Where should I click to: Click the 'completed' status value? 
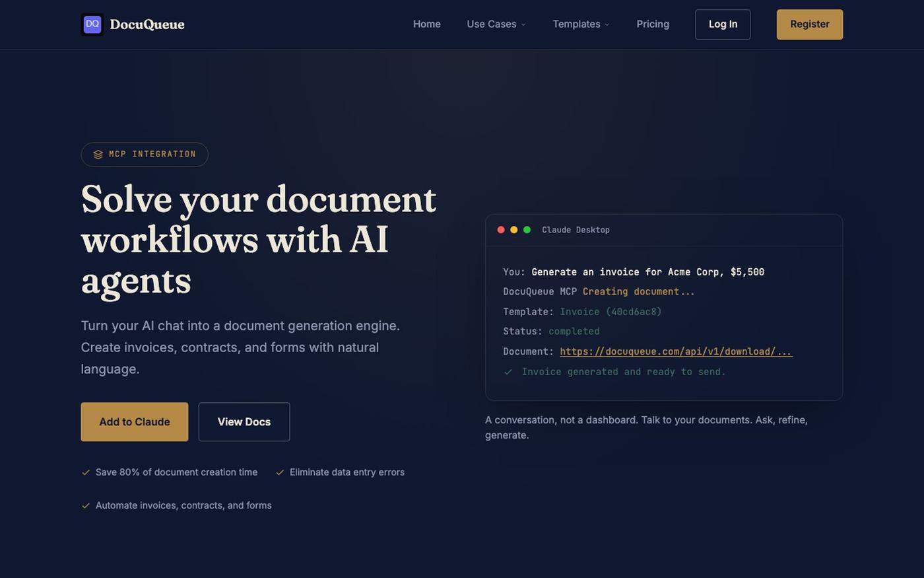tap(574, 332)
